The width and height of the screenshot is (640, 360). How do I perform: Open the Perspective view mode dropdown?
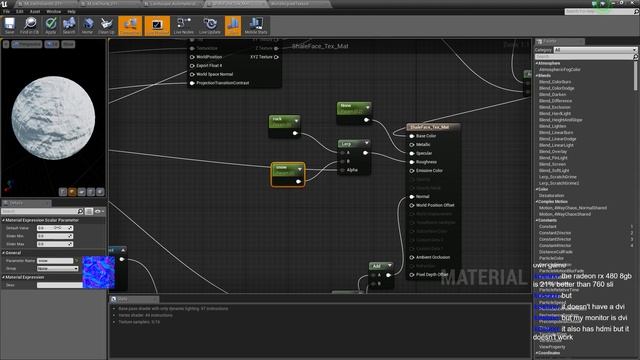pyautogui.click(x=27, y=44)
